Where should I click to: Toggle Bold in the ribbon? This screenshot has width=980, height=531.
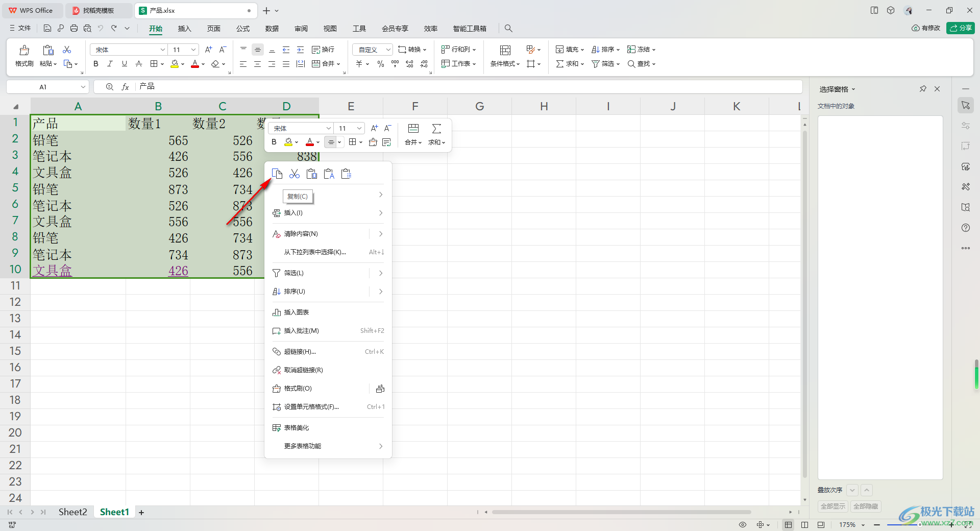(95, 64)
